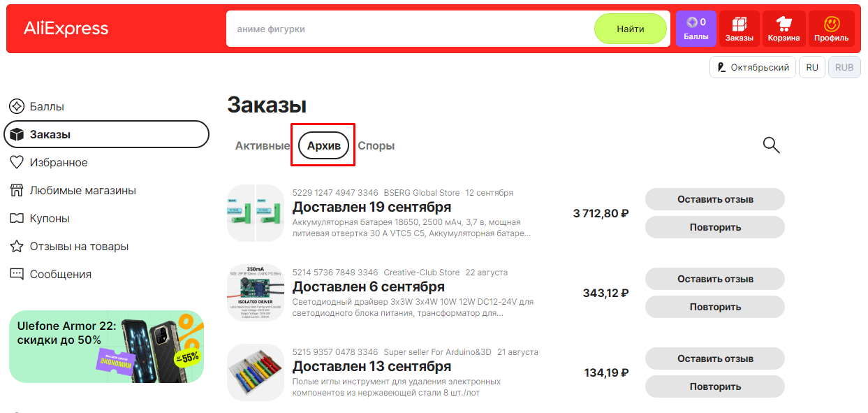Open the Ulefone Armor 22 promo banner
Screen dimensions: 868x413
[106, 347]
